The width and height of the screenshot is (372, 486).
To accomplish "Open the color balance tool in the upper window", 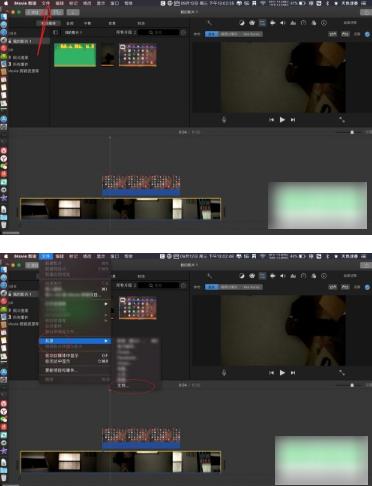I will [242, 23].
